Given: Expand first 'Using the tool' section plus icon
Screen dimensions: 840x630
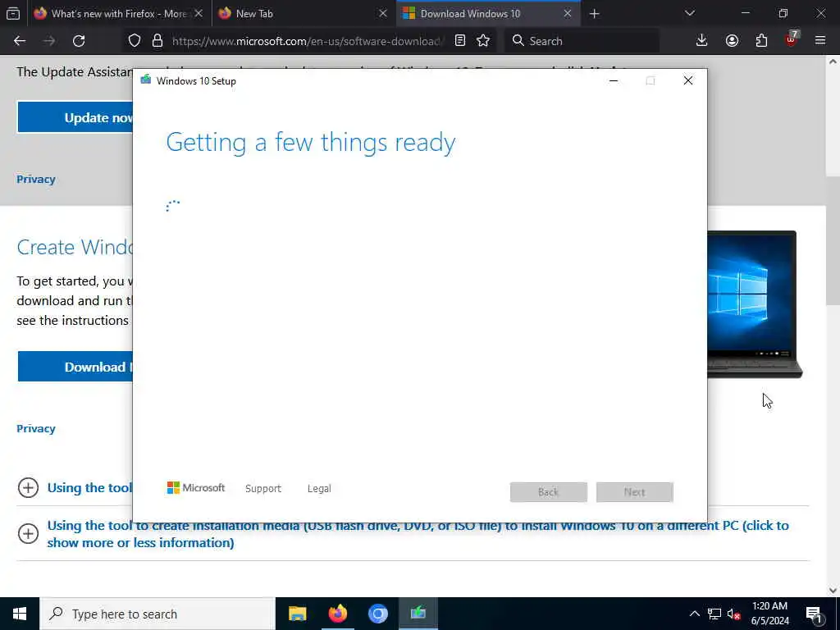Looking at the screenshot, I should (28, 488).
